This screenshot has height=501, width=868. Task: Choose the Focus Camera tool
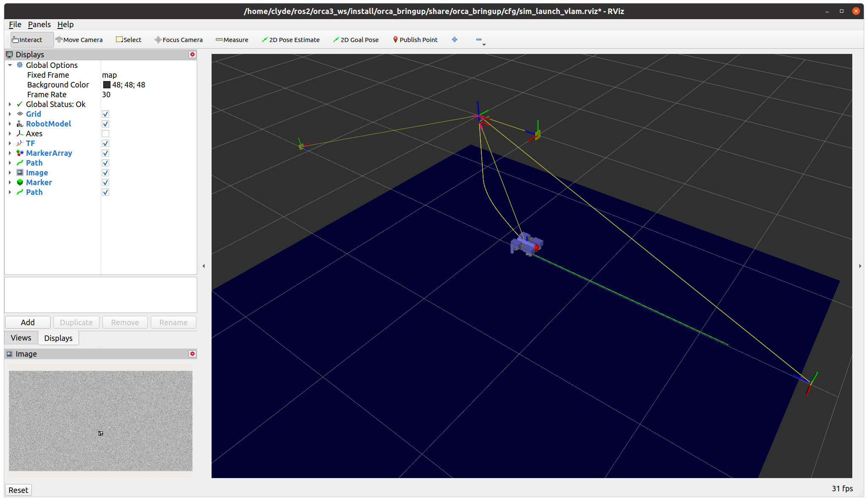coord(178,39)
